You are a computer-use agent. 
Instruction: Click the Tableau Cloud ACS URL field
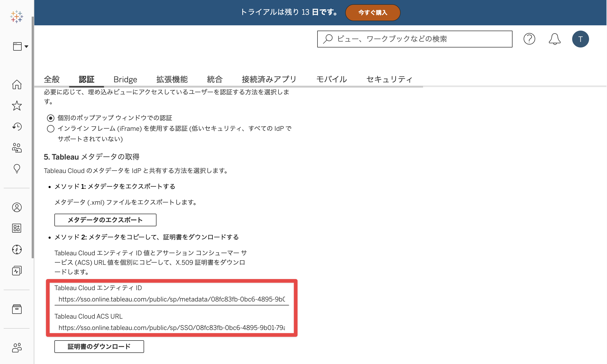coord(172,328)
